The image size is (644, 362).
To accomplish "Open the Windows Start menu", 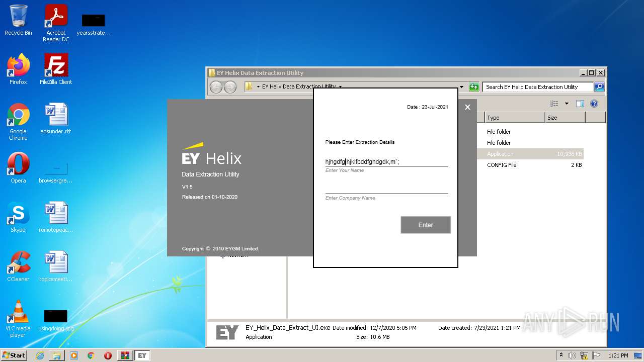I will pyautogui.click(x=14, y=355).
